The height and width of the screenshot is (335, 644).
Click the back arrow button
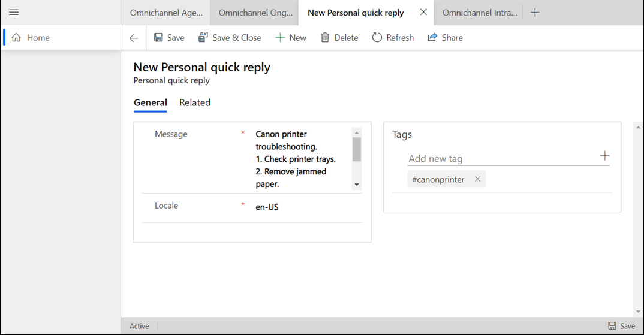134,38
